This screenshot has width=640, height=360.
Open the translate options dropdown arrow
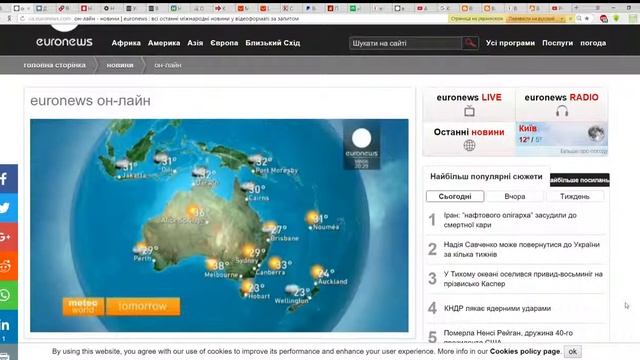(x=562, y=19)
